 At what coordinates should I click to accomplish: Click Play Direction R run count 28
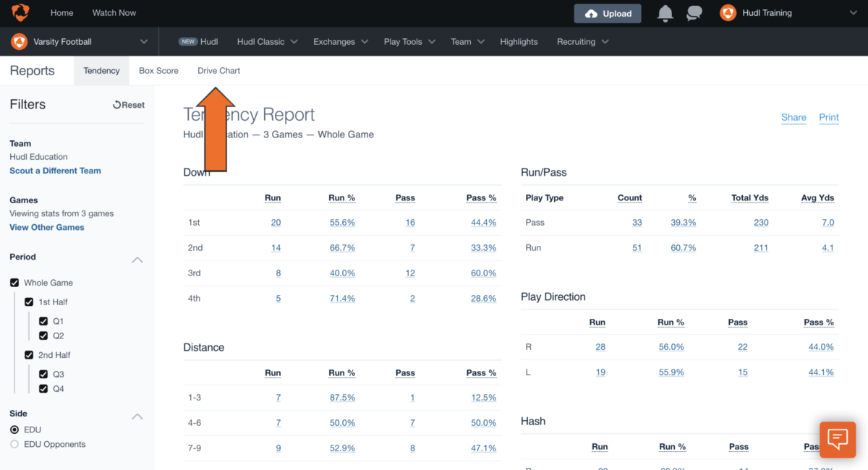600,347
